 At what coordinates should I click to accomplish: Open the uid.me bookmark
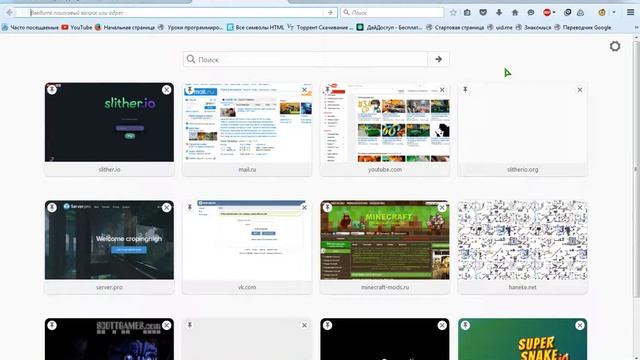[500, 27]
